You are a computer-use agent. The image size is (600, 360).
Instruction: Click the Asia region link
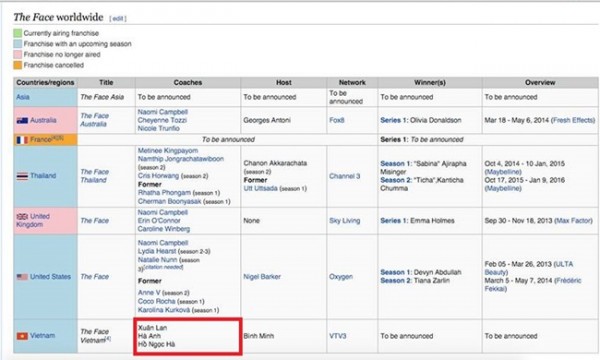tap(23, 97)
